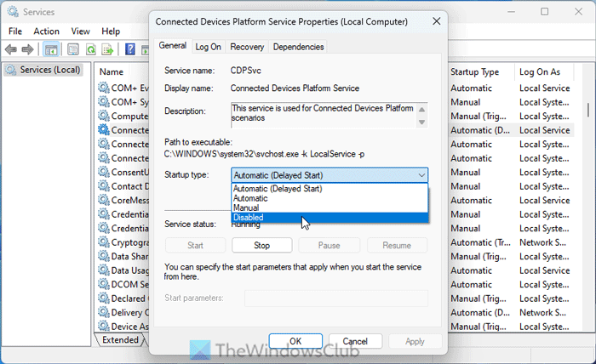Screen dimensions: 596x364
Task: Click gear icon of COM+ Ev service
Action: pyautogui.click(x=104, y=88)
